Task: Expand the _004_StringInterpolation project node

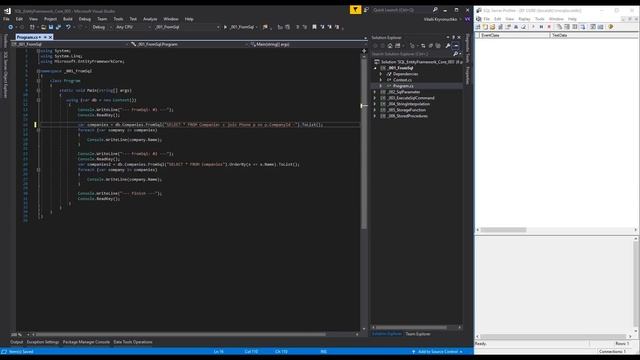Action: coord(375,104)
